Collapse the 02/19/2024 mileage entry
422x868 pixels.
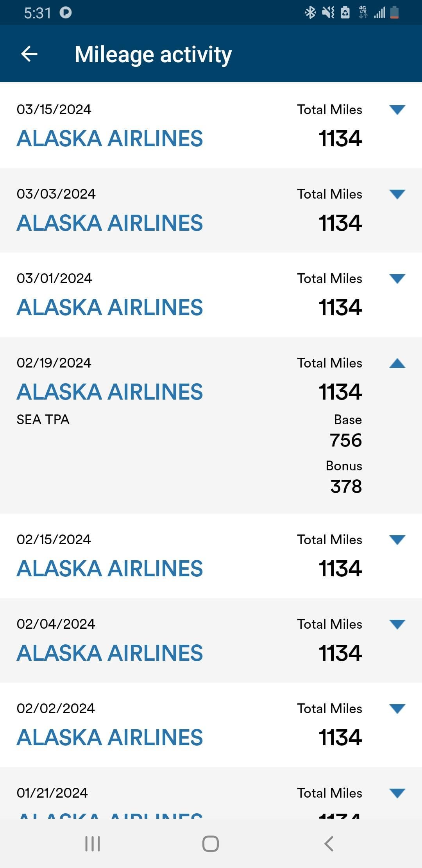[397, 363]
